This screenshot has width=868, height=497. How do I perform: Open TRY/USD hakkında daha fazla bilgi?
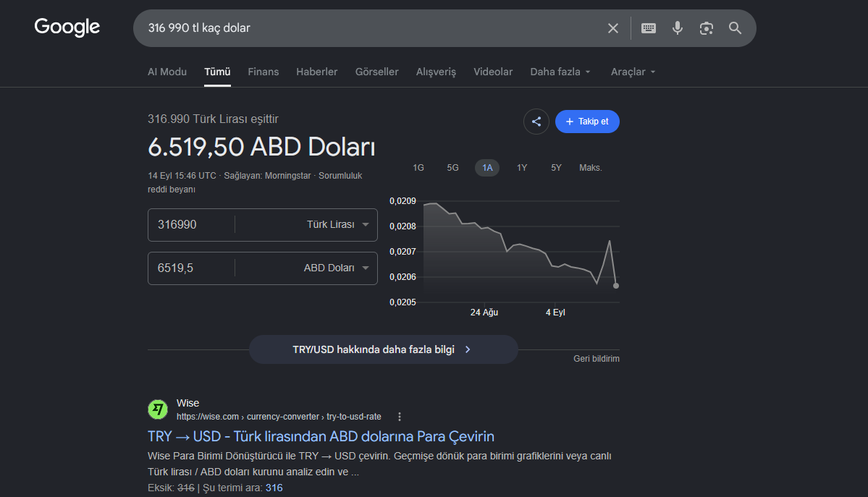click(383, 350)
